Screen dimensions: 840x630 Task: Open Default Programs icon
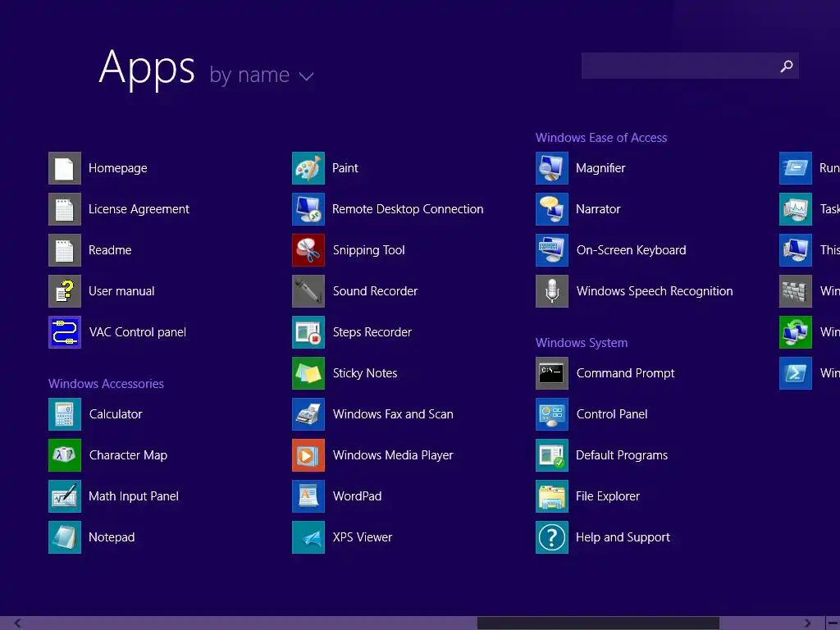point(552,455)
